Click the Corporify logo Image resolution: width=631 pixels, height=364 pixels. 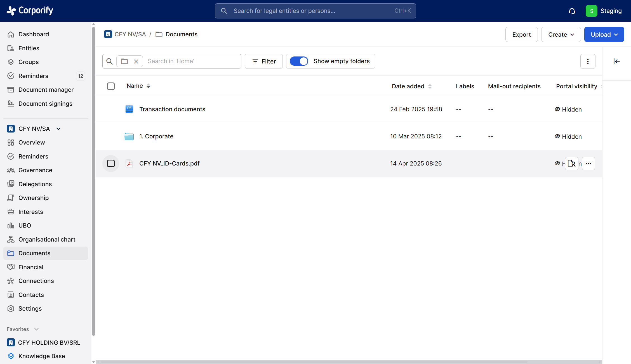30,11
